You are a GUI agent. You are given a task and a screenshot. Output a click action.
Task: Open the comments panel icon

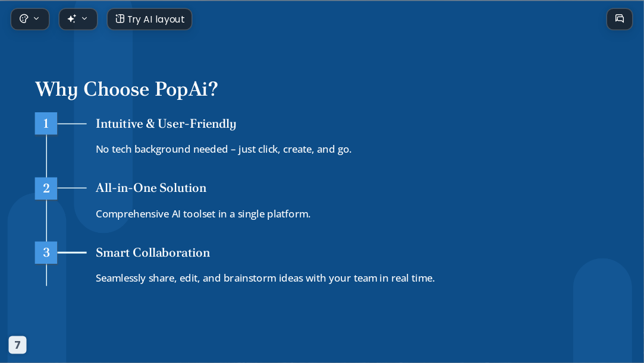(620, 19)
